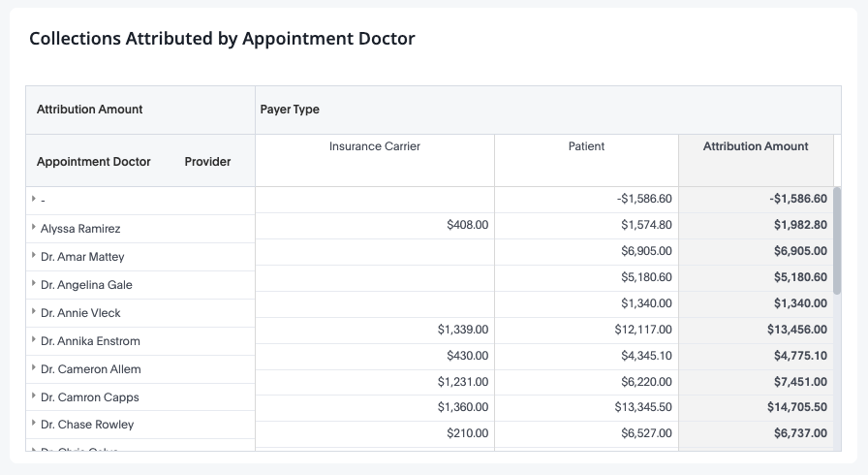Expand Dr. Cameron Allem row arrow

click(34, 367)
